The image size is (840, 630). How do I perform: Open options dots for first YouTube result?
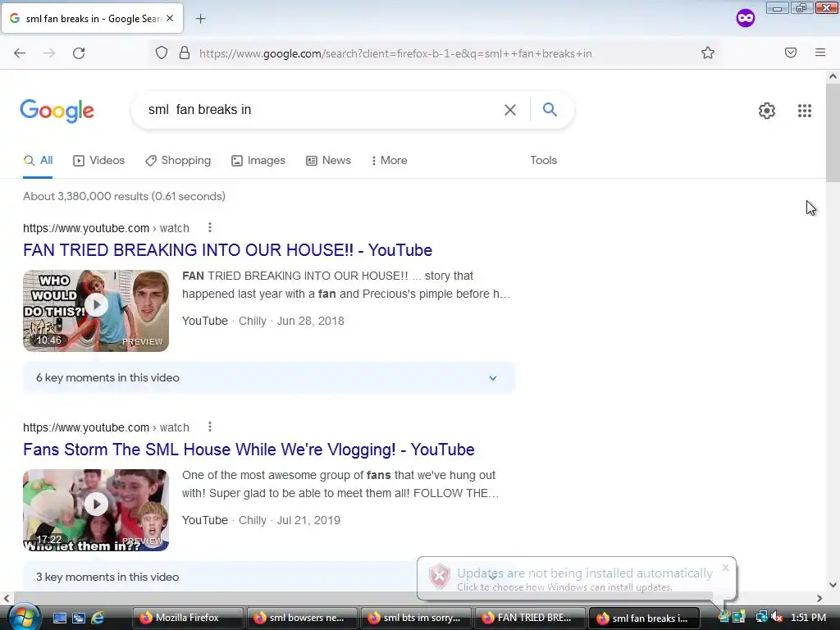[210, 228]
